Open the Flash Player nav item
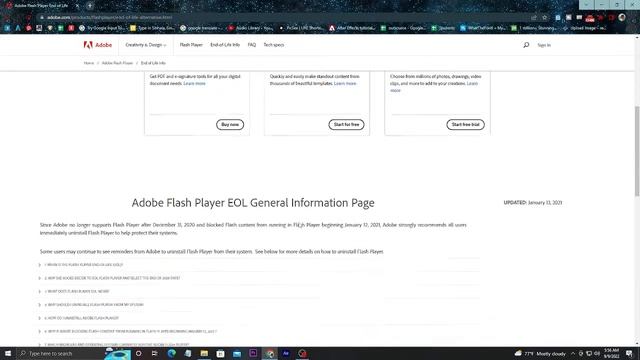The height and width of the screenshot is (360, 640). [191, 45]
